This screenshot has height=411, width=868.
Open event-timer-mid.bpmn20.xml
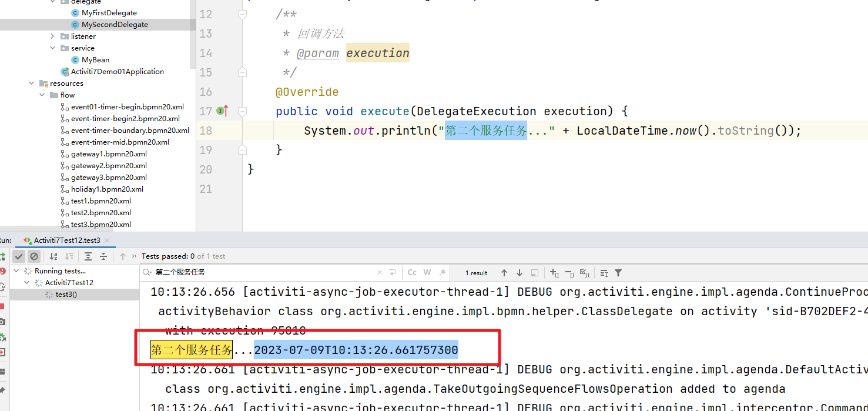[120, 142]
